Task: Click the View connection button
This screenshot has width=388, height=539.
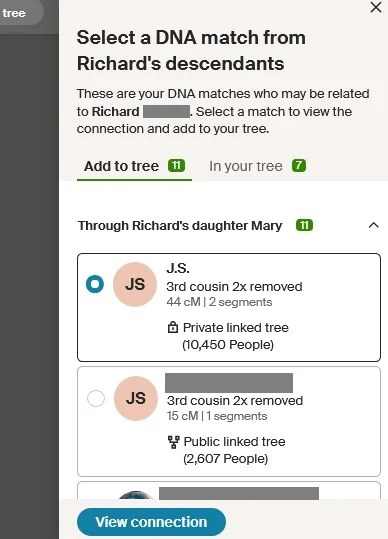Action: [151, 521]
